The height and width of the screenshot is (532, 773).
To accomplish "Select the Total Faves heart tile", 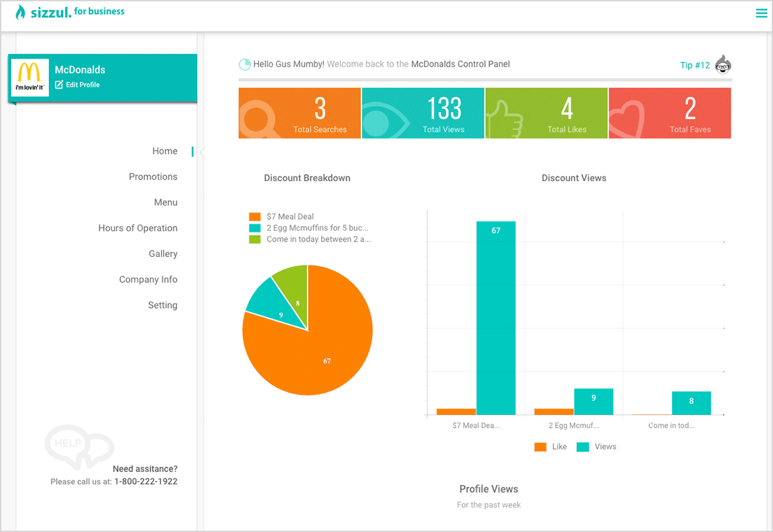I will [669, 113].
